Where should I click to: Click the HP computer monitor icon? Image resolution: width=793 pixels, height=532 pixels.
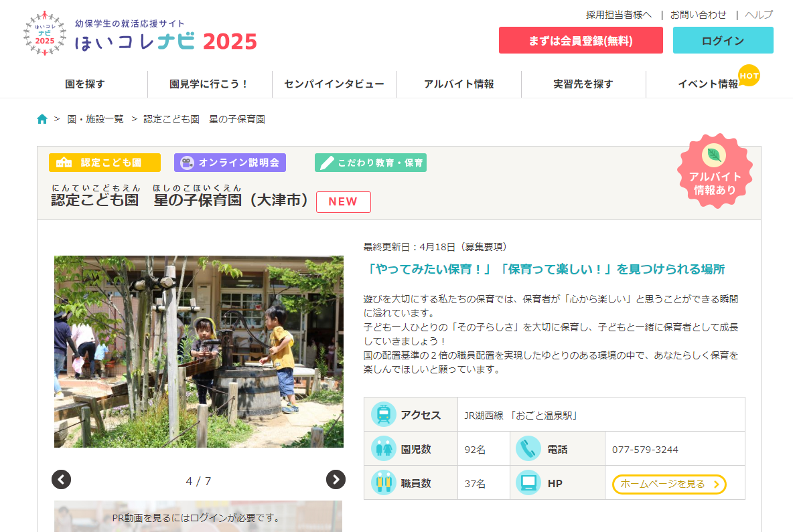click(528, 483)
